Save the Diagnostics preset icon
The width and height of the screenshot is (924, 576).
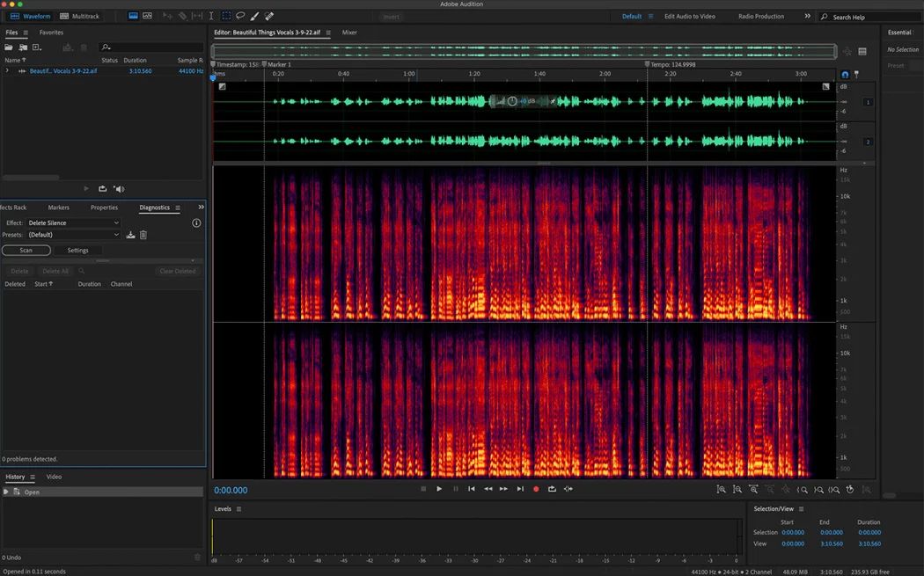[x=131, y=235]
